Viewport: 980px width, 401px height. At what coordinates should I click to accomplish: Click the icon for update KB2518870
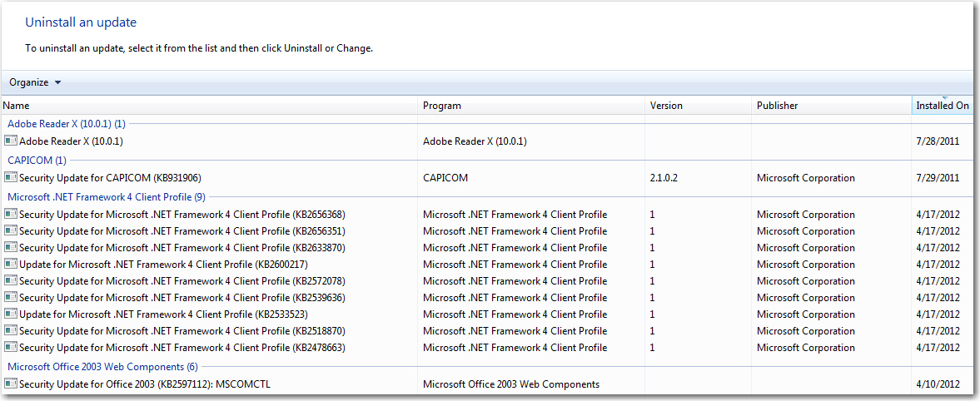[x=11, y=330]
